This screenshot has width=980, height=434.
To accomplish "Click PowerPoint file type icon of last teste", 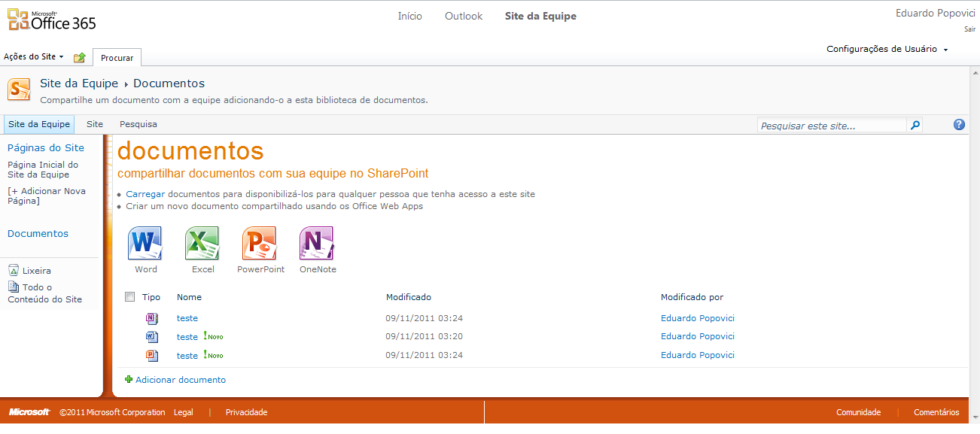I will [x=151, y=355].
